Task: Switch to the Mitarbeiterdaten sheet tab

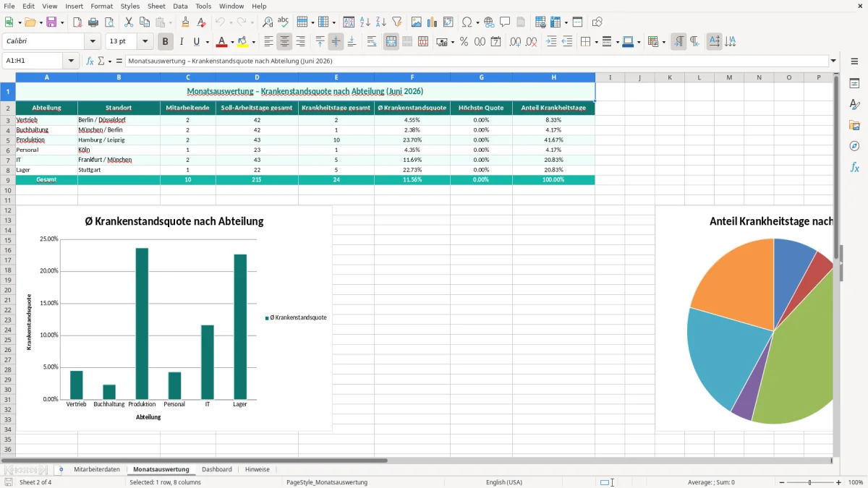Action: pos(97,469)
